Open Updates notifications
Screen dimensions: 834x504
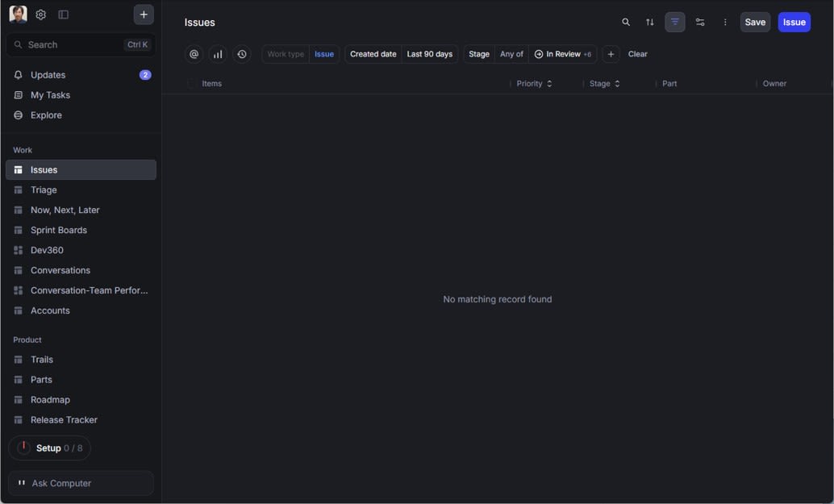point(81,75)
